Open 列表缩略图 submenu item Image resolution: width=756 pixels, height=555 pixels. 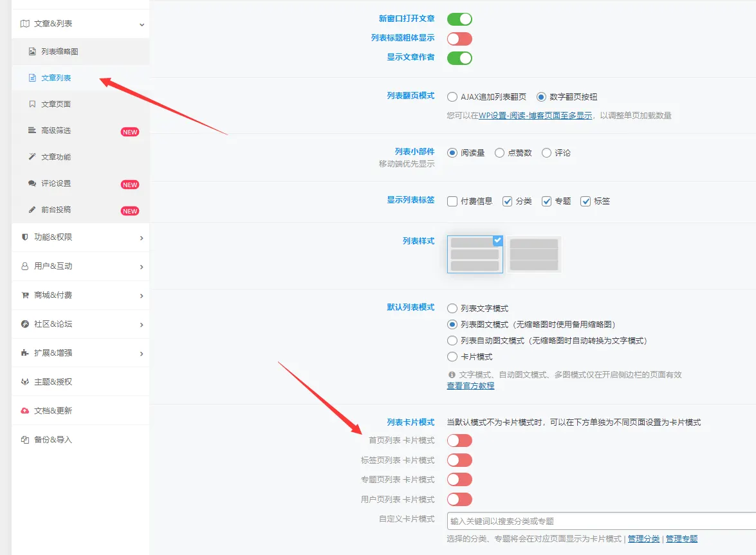pyautogui.click(x=80, y=51)
